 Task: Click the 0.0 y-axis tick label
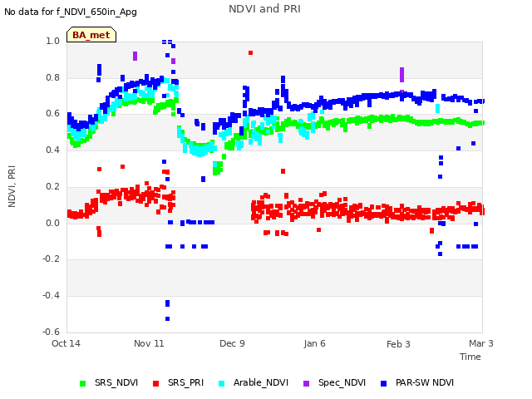click(x=53, y=223)
